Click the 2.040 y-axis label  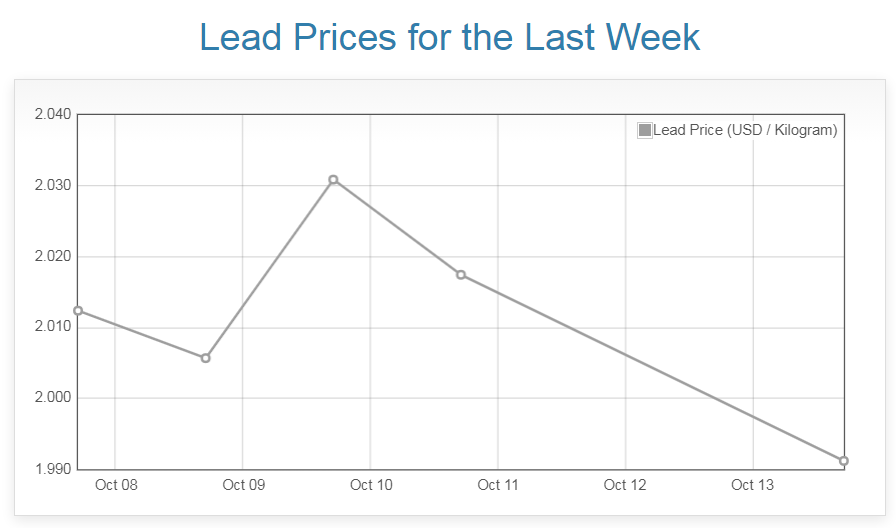pos(52,114)
